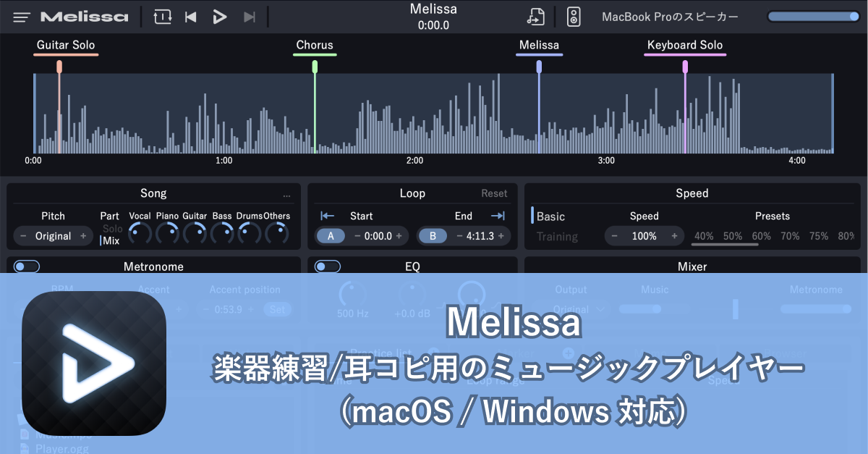This screenshot has width=868, height=454.
Task: Open the MacBook Proのスピーカー output device selector
Action: 671,16
